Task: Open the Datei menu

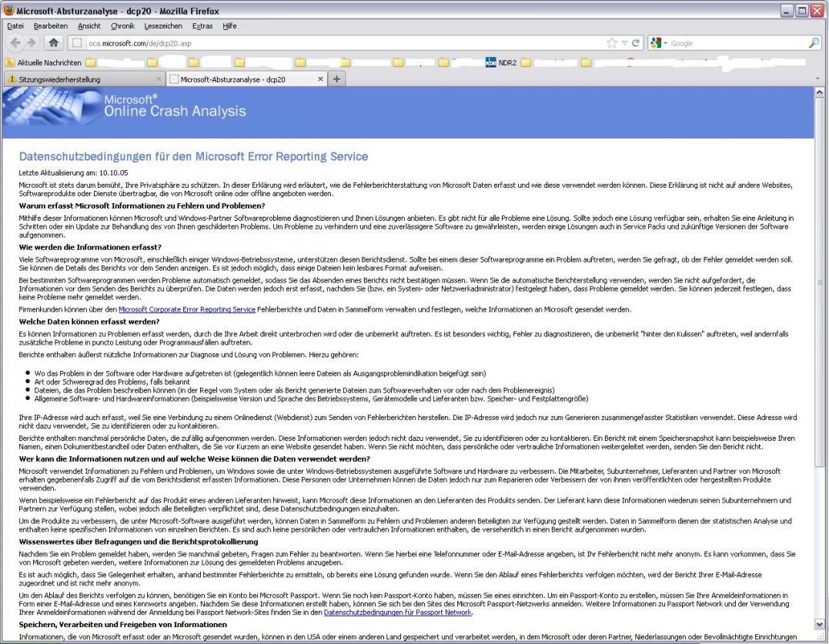Action: [15, 26]
